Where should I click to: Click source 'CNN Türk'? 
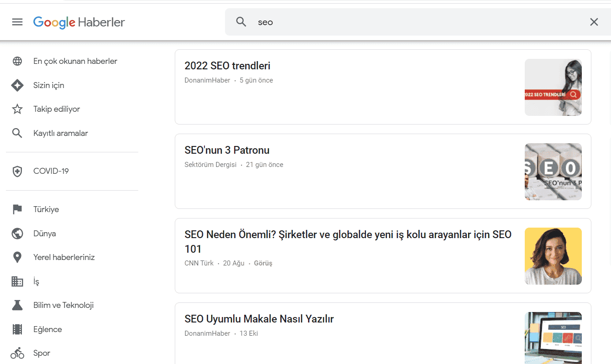tap(199, 263)
